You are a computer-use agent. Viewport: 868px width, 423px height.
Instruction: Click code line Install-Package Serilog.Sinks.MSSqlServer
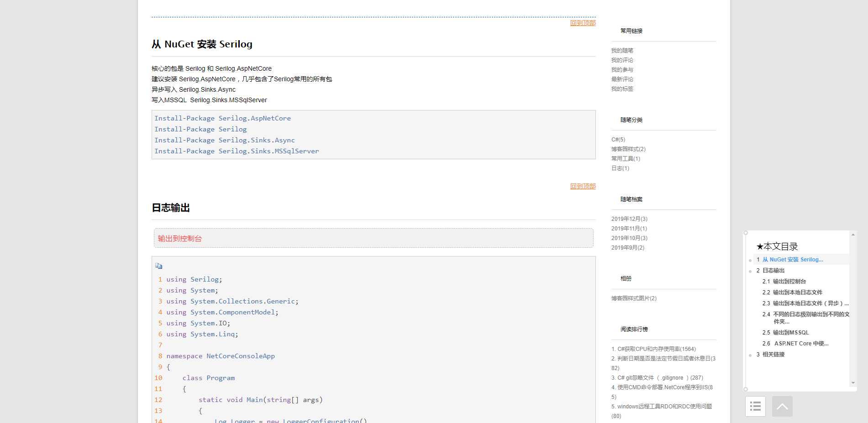coord(237,151)
